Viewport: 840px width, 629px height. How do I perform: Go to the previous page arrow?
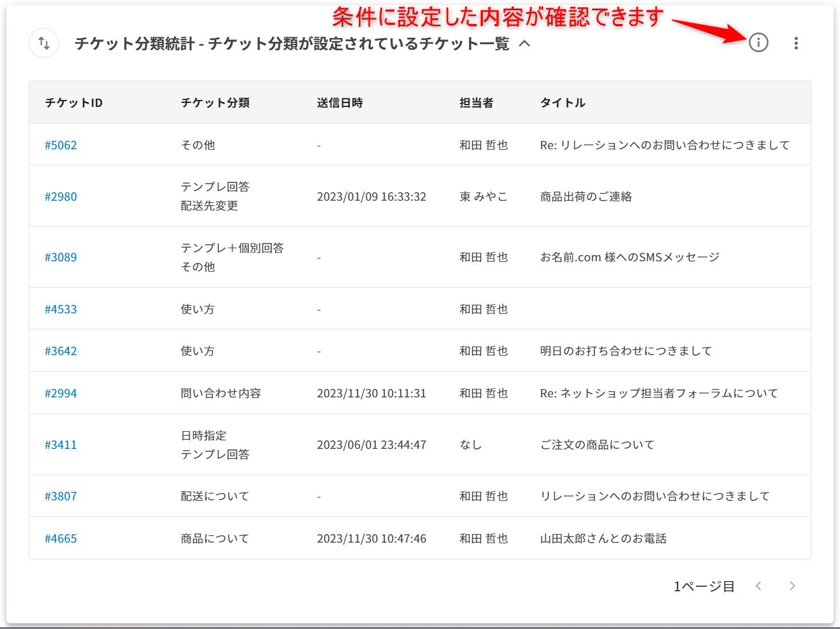pos(758,586)
